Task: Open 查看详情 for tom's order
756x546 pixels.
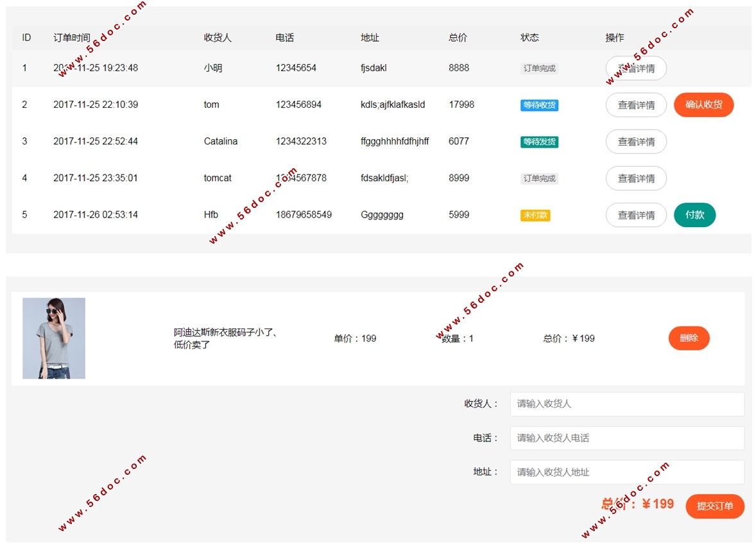Action: 635,105
